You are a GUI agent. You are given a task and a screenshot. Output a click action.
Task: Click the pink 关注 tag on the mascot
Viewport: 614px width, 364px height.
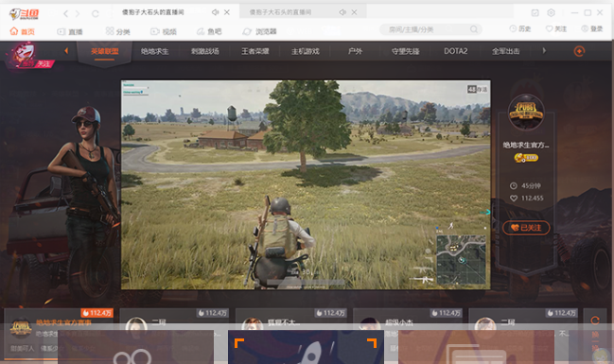[44, 63]
